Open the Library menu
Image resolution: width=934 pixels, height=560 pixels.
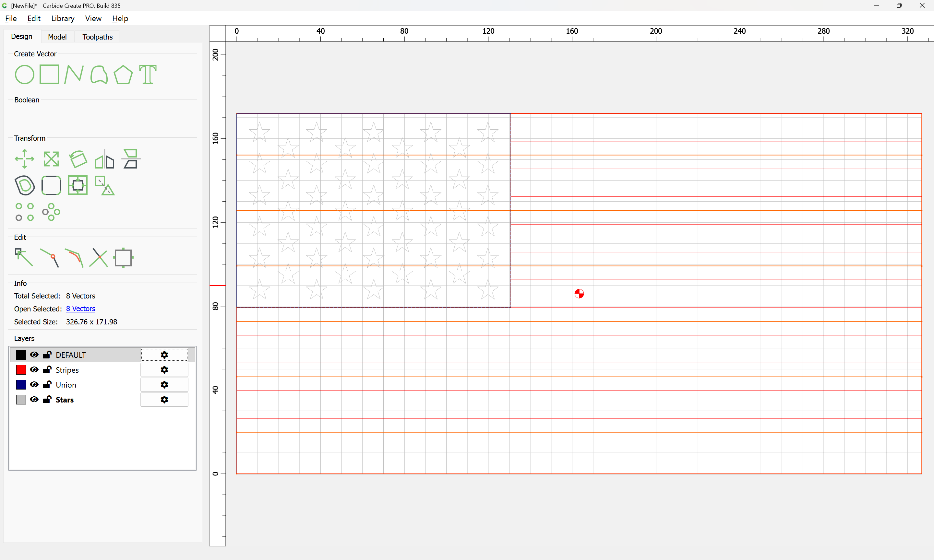point(63,18)
